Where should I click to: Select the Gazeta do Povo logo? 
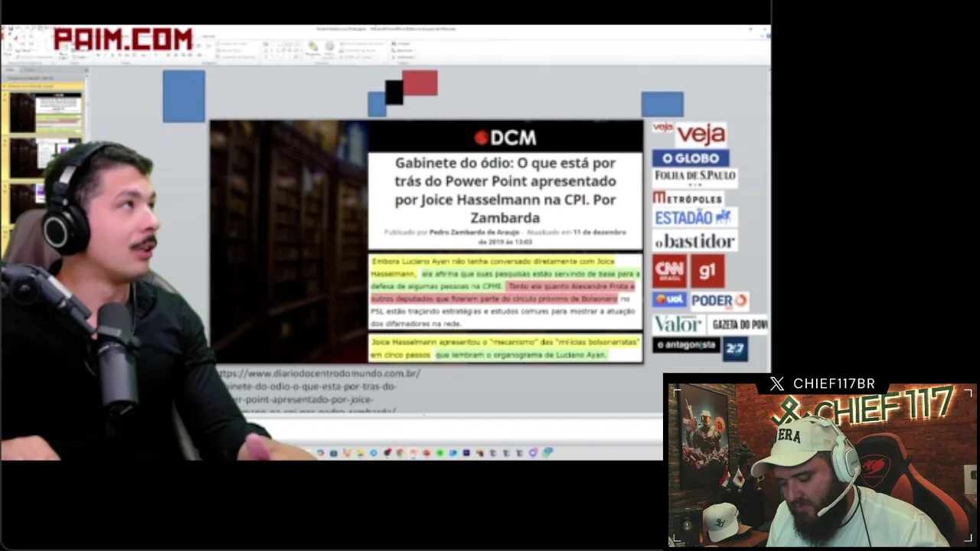739,324
